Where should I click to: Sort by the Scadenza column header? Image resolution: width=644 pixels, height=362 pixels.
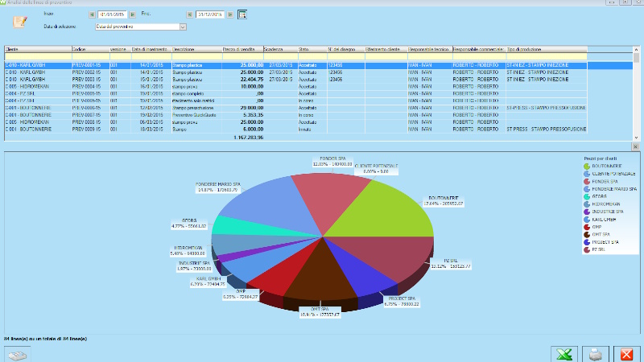click(280, 49)
